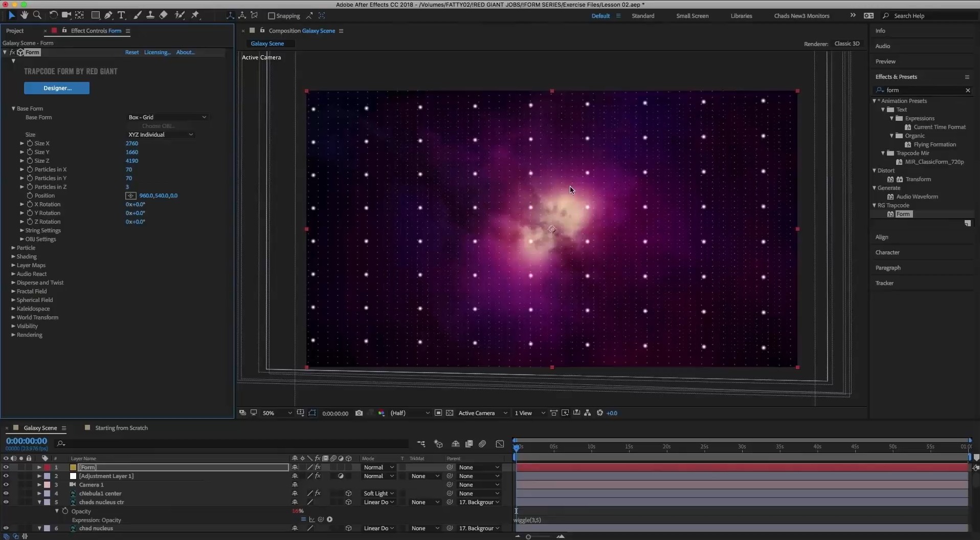The image size is (980, 540).
Task: Click the timeline zoom slider handle
Action: (x=528, y=536)
